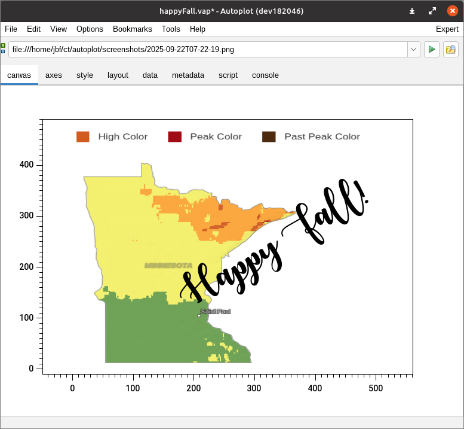Open the File menu
This screenshot has height=429, width=464.
click(x=11, y=29)
